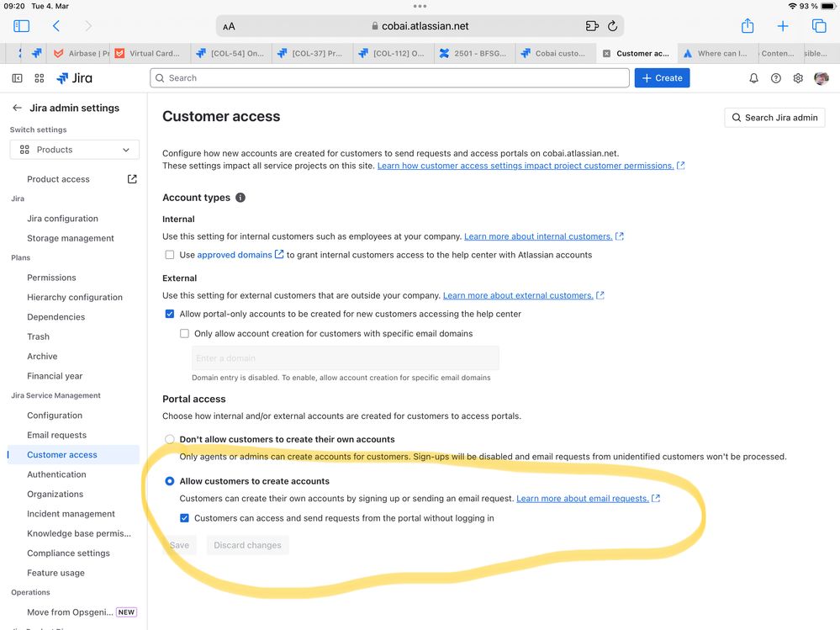The height and width of the screenshot is (630, 840).
Task: Switch to the COL-54 tab
Action: [x=230, y=54]
